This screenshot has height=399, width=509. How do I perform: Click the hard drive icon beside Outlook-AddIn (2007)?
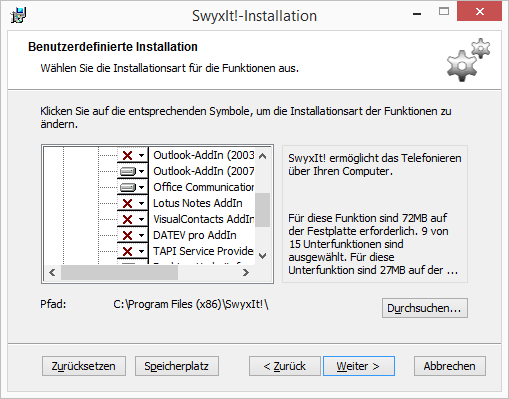click(x=128, y=171)
